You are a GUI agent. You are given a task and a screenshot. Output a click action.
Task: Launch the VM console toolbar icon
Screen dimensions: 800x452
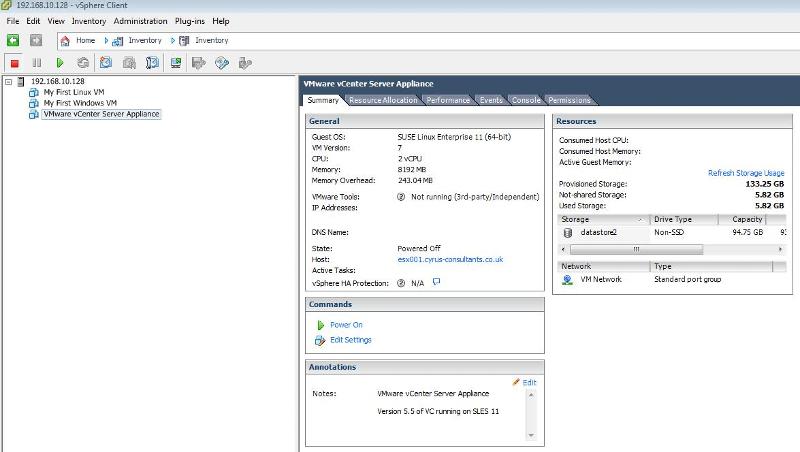[x=176, y=63]
